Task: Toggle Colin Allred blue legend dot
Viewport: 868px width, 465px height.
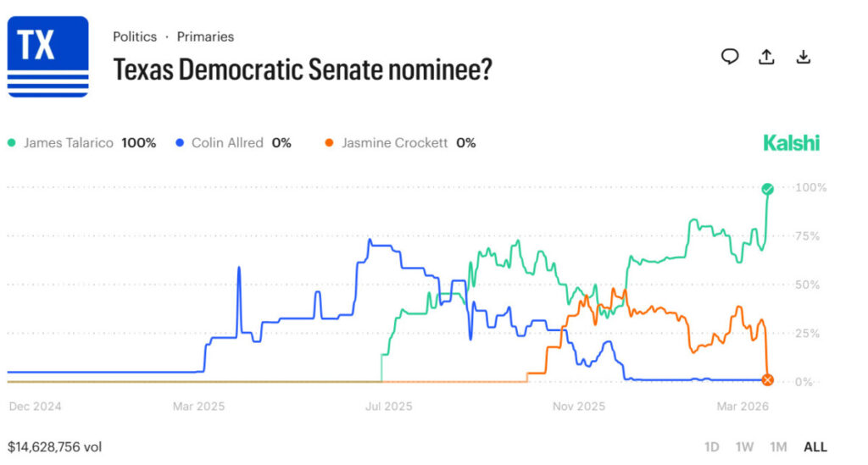Action: (x=180, y=143)
